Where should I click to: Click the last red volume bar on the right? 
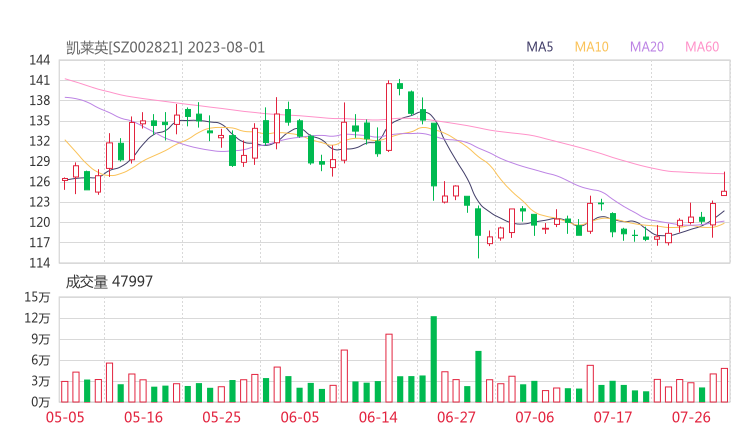point(724,385)
